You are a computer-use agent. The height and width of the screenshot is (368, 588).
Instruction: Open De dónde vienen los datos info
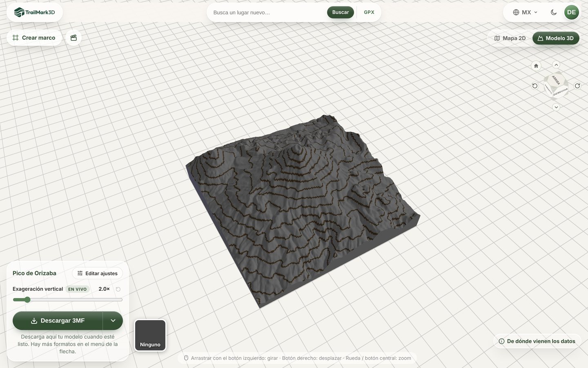(537, 341)
